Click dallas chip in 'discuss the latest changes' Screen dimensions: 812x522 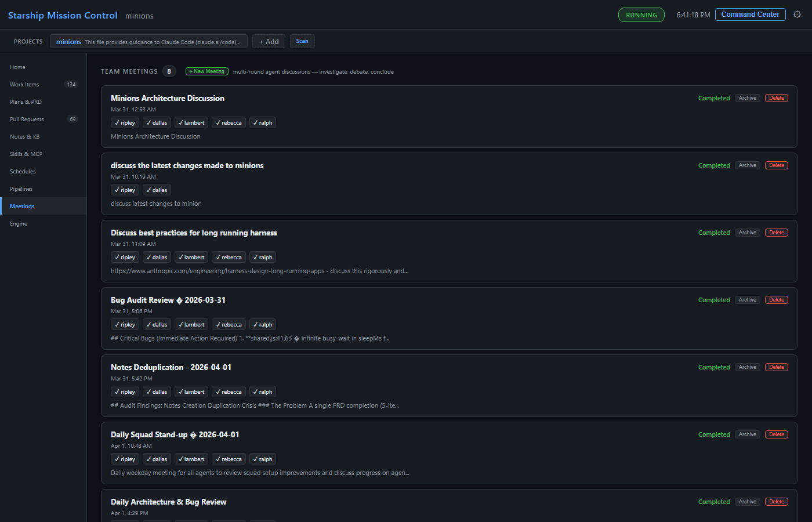pyautogui.click(x=157, y=190)
